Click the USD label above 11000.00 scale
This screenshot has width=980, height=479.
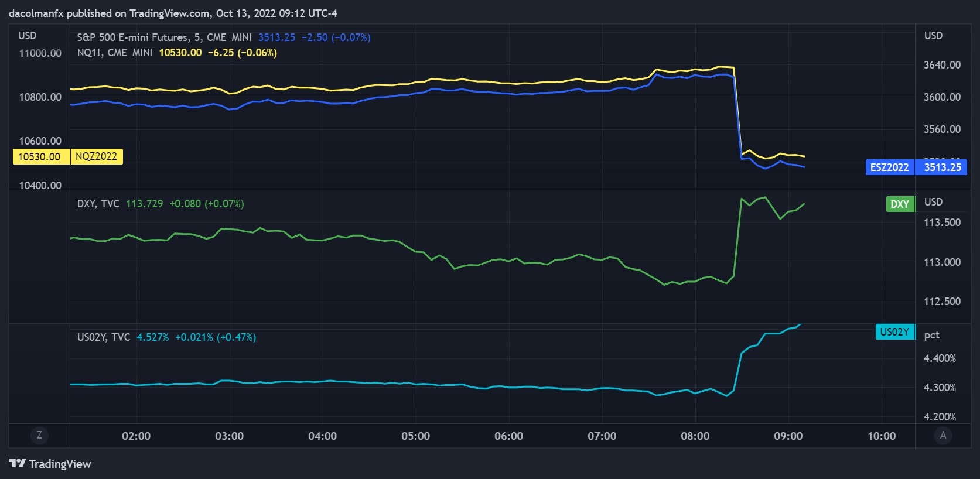pyautogui.click(x=27, y=36)
